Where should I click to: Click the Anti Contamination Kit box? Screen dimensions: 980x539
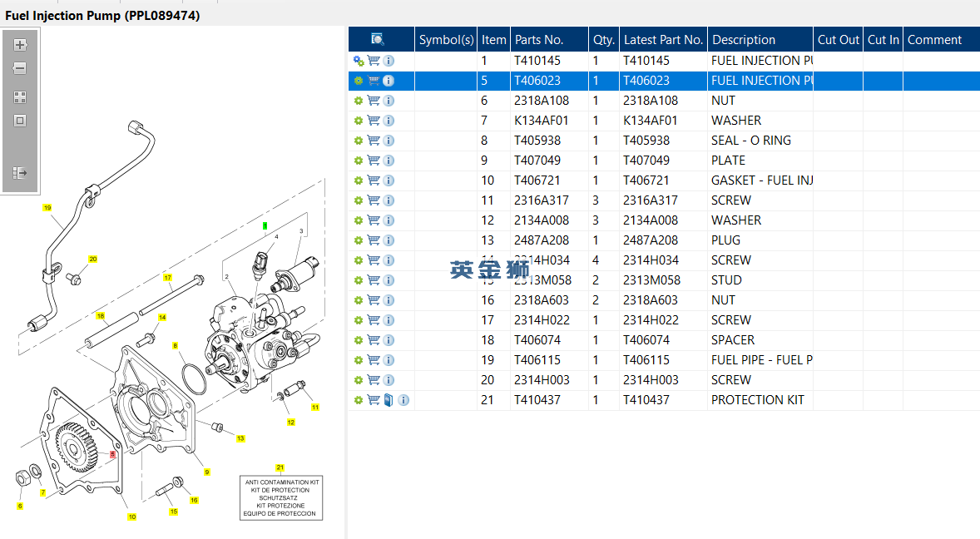281,497
